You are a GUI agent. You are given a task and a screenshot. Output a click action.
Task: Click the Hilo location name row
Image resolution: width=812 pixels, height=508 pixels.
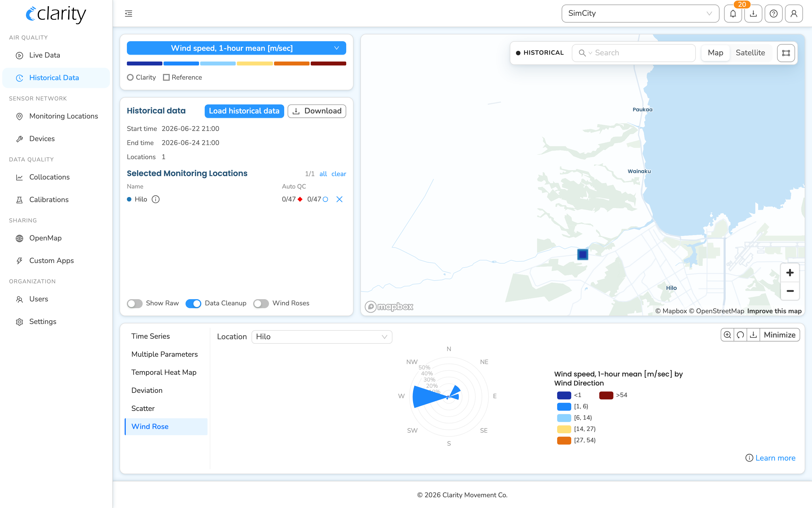point(236,199)
